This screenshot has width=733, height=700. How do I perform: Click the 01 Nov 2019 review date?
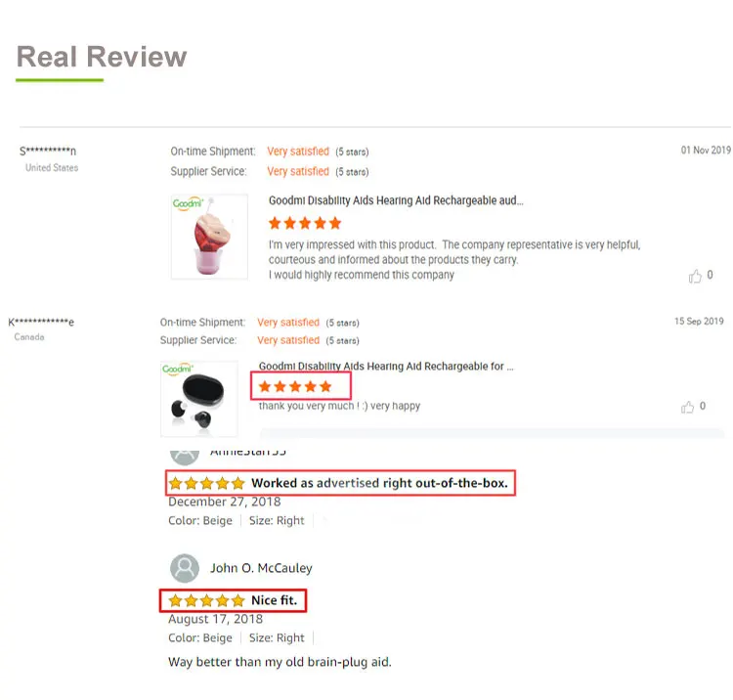(706, 151)
